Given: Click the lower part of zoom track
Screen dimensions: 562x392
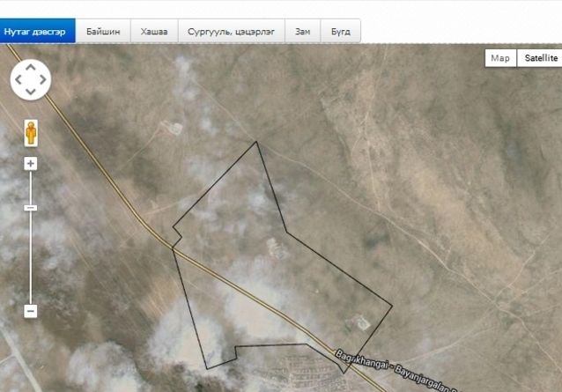Looking at the screenshot, I should [31, 273].
